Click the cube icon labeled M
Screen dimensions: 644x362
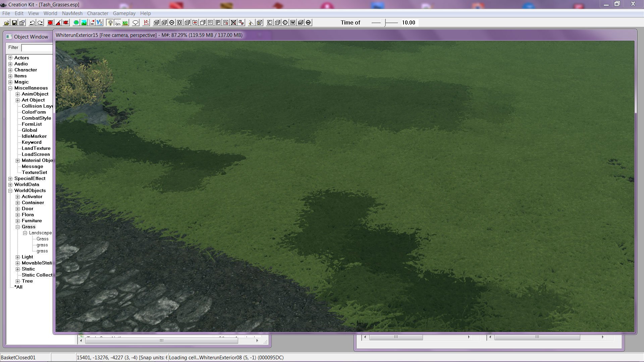(x=164, y=22)
